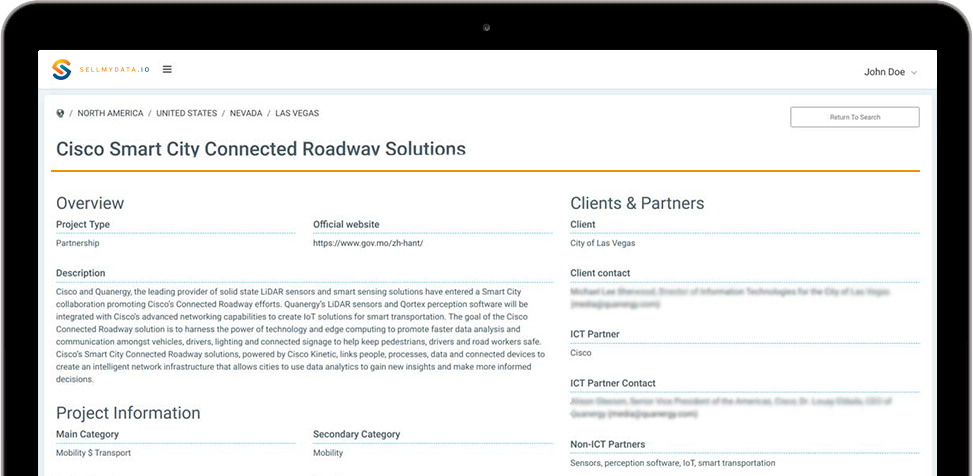The width and height of the screenshot is (973, 476).
Task: Click the Return To Search button
Action: click(x=854, y=117)
